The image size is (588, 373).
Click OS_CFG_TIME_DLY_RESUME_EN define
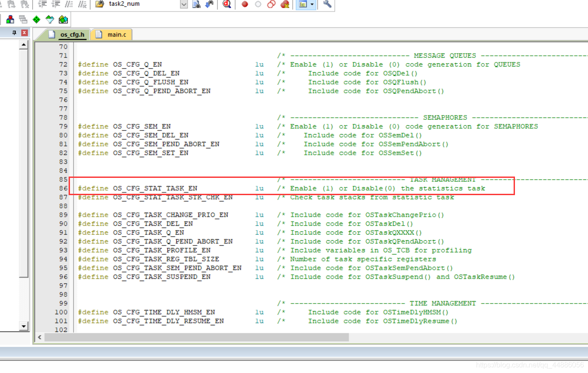(168, 321)
